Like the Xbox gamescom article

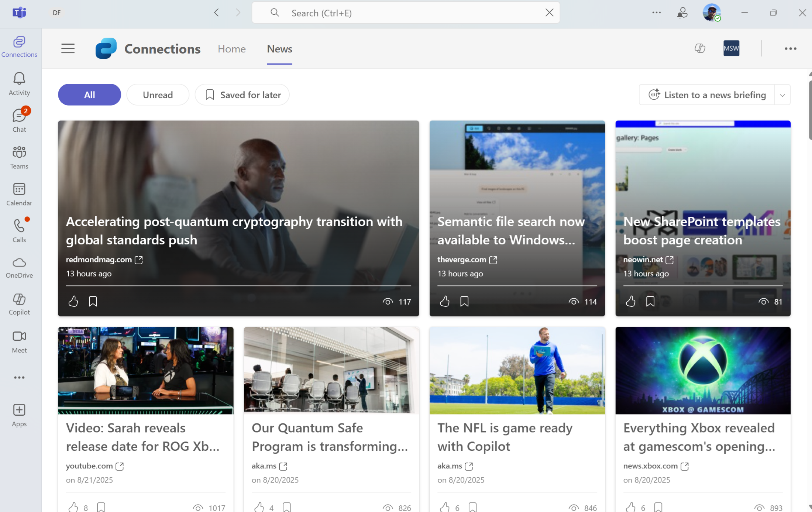pyautogui.click(x=630, y=507)
